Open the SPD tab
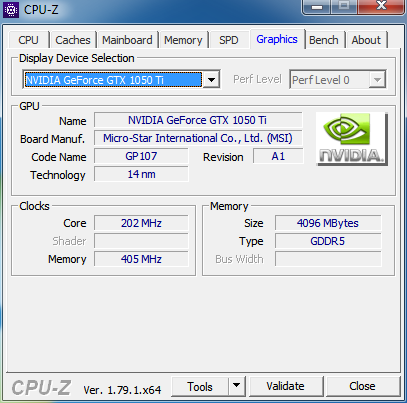 [x=229, y=40]
